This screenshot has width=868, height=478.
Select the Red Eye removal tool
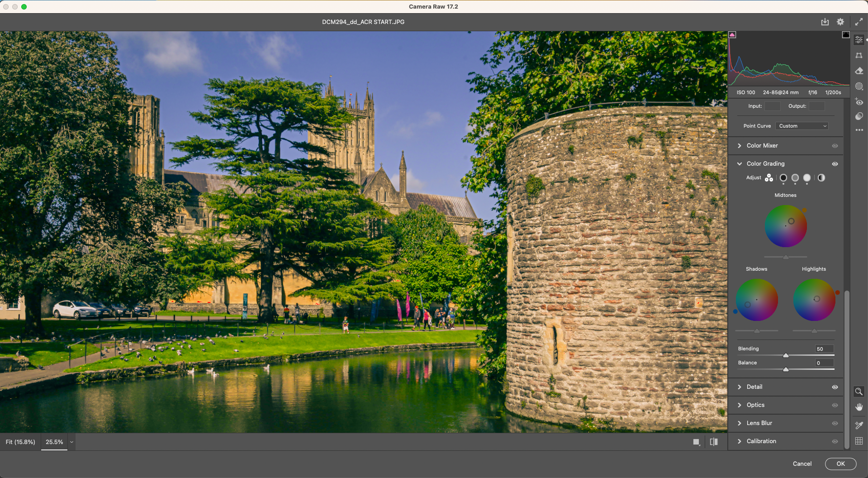click(859, 101)
